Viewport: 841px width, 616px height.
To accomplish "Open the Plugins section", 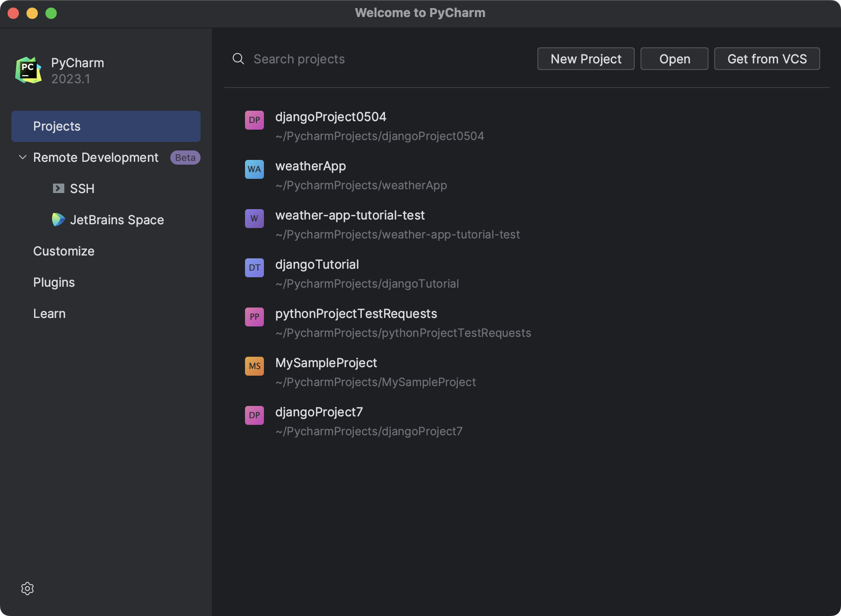I will [x=53, y=282].
